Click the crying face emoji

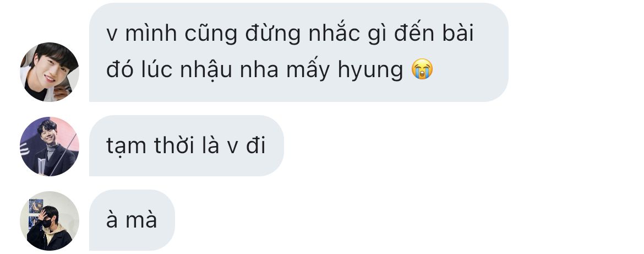(x=422, y=69)
